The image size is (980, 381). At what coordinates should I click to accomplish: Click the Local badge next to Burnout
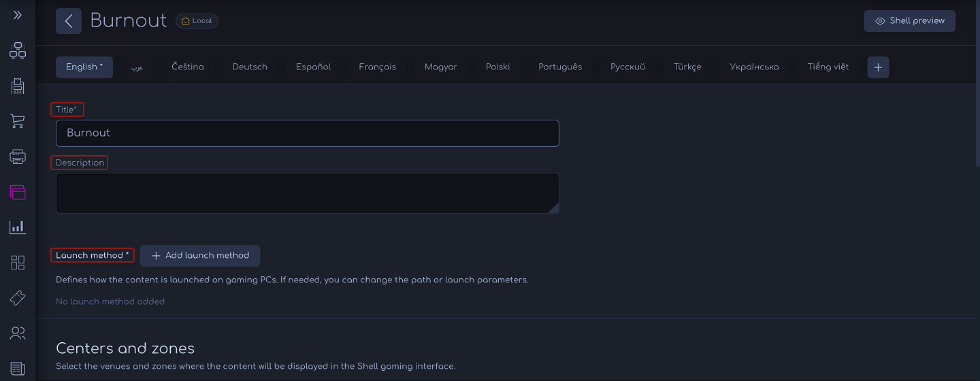197,21
